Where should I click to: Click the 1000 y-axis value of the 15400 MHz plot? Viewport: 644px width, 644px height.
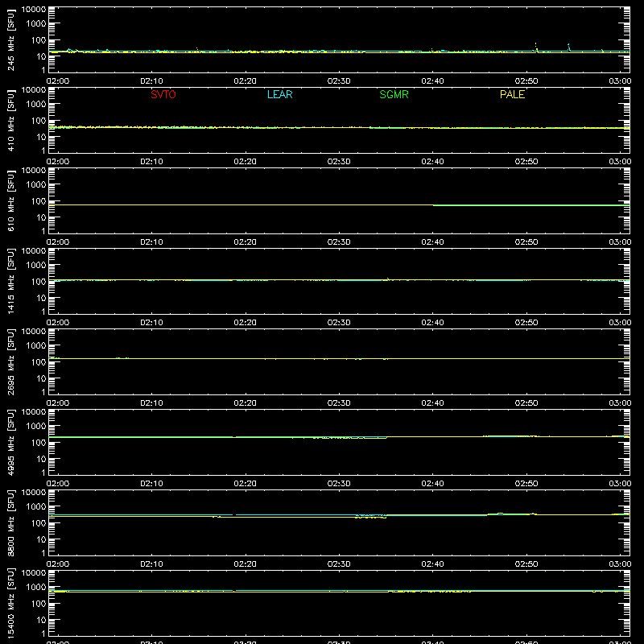(x=36, y=588)
